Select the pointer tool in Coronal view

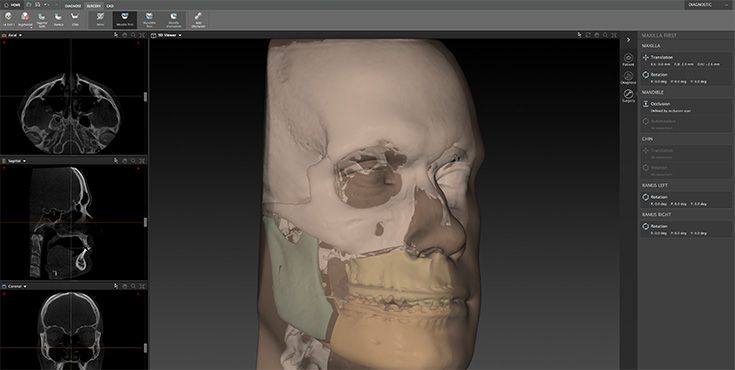click(116, 286)
